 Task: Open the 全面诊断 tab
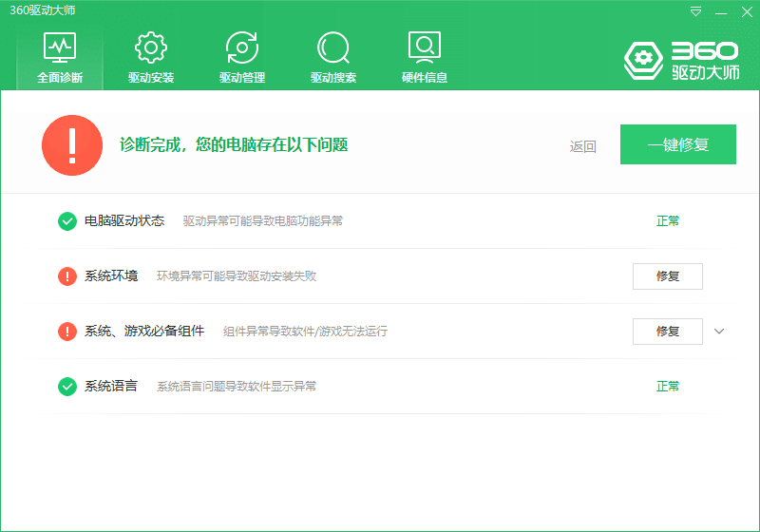tap(60, 58)
